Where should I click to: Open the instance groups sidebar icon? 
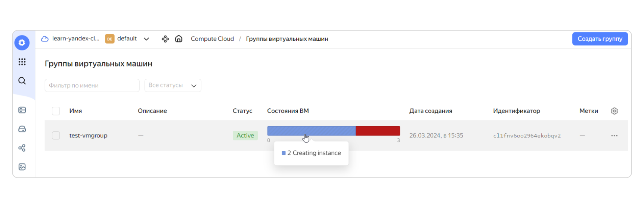[x=22, y=148]
